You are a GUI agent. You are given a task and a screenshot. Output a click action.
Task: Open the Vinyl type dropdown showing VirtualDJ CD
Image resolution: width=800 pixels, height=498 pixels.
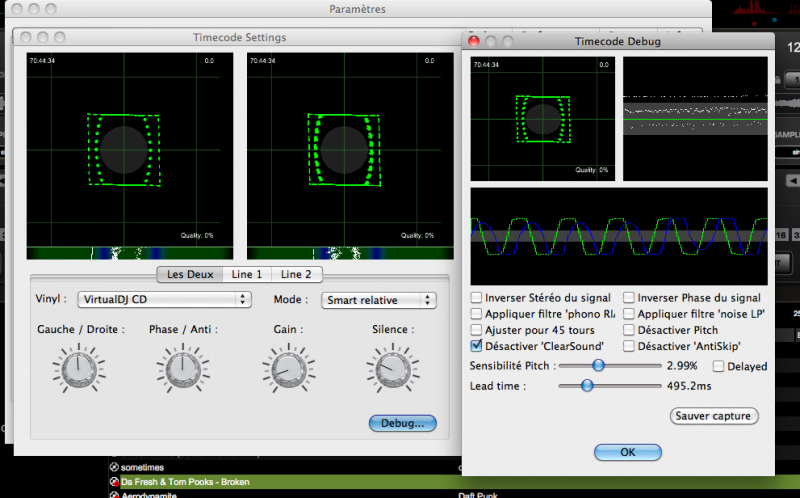coord(164,300)
